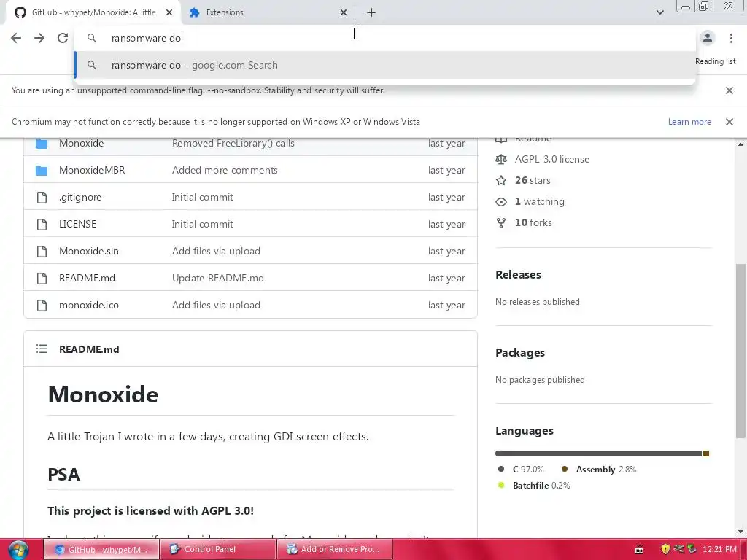
Task: Open README.md in the file list
Action: pyautogui.click(x=88, y=278)
